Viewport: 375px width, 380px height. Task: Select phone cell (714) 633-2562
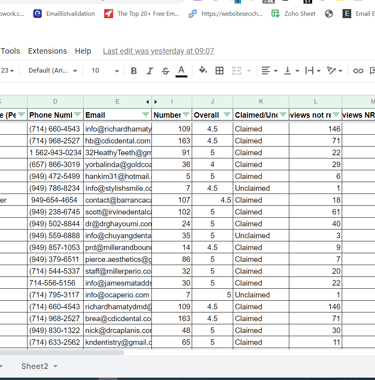click(x=55, y=342)
